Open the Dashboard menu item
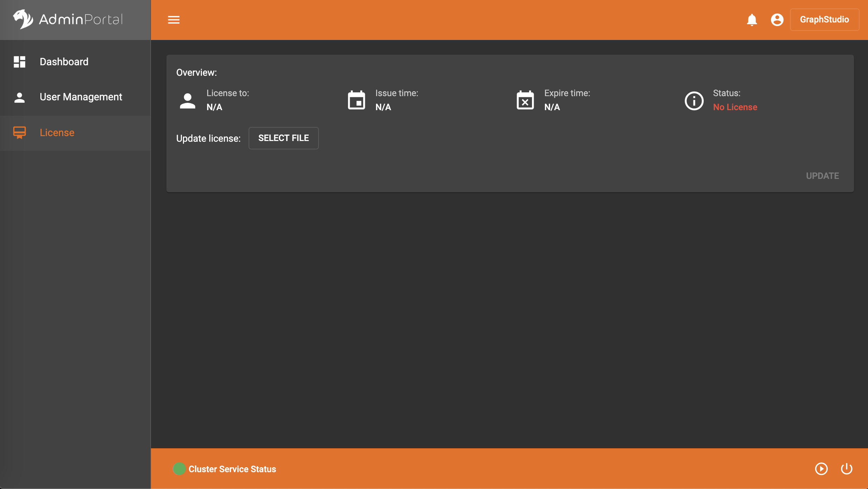Viewport: 868px width, 489px height. (x=64, y=62)
